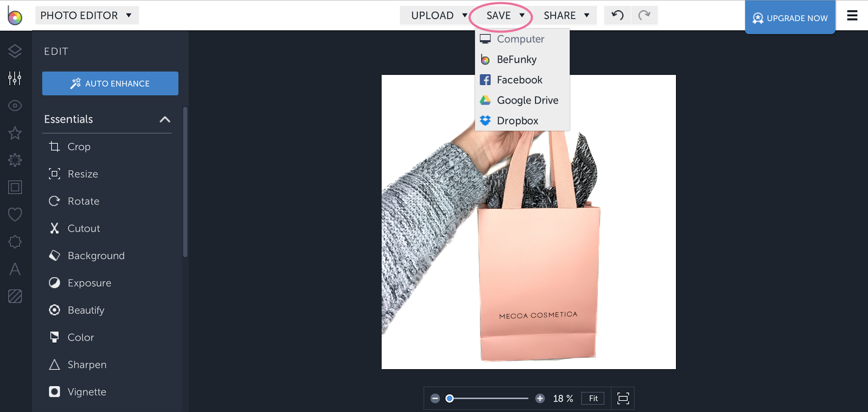The image size is (868, 412).
Task: Click the BeFunky logo
Action: point(15,16)
